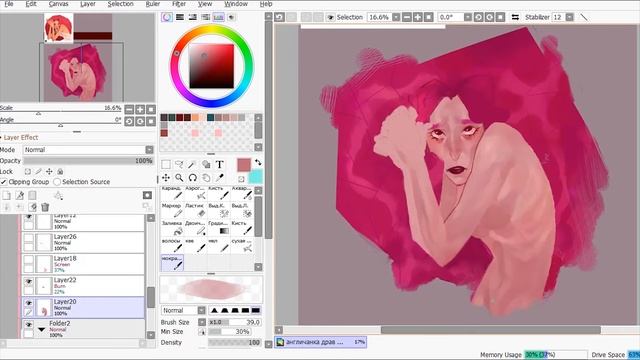Select the Text tool
640x360 pixels.
tap(220, 164)
